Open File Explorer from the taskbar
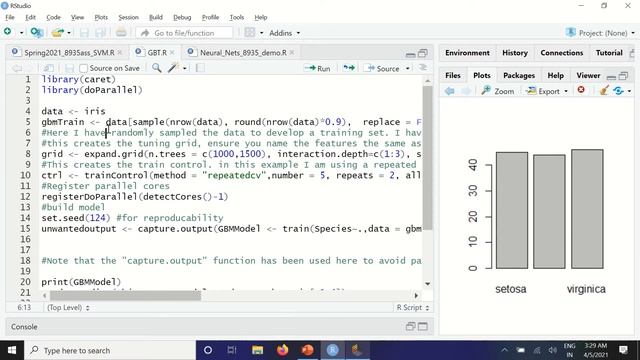The image size is (640, 360). point(258,350)
